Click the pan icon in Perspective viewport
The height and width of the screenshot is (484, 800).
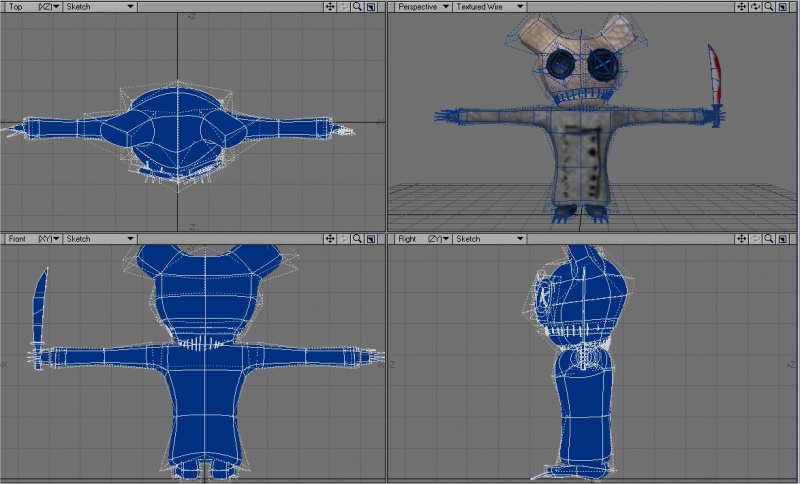742,6
